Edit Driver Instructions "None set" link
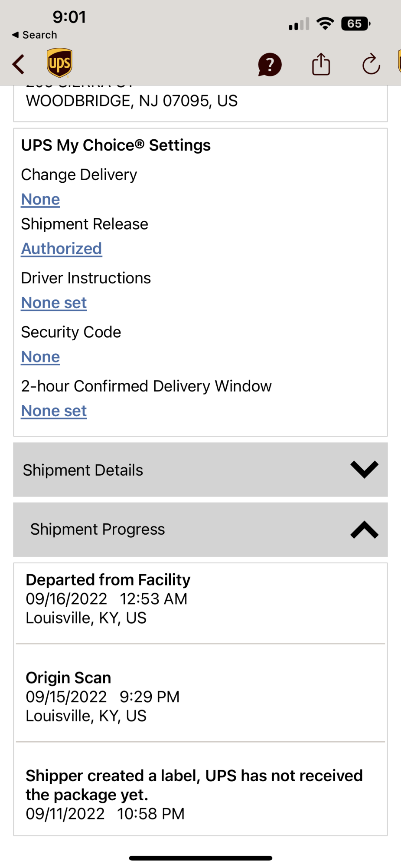 click(x=54, y=303)
